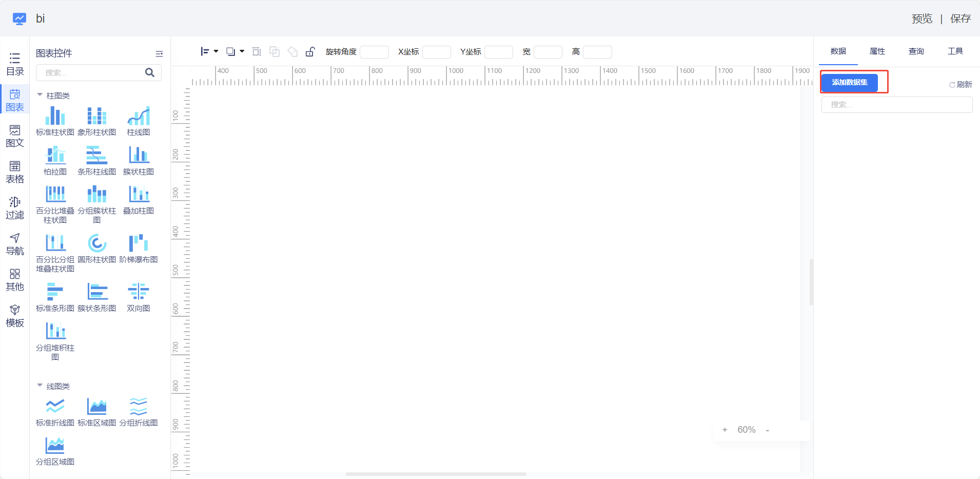This screenshot has height=479, width=980.
Task: Collapse the 线图类 category
Action: coord(40,386)
